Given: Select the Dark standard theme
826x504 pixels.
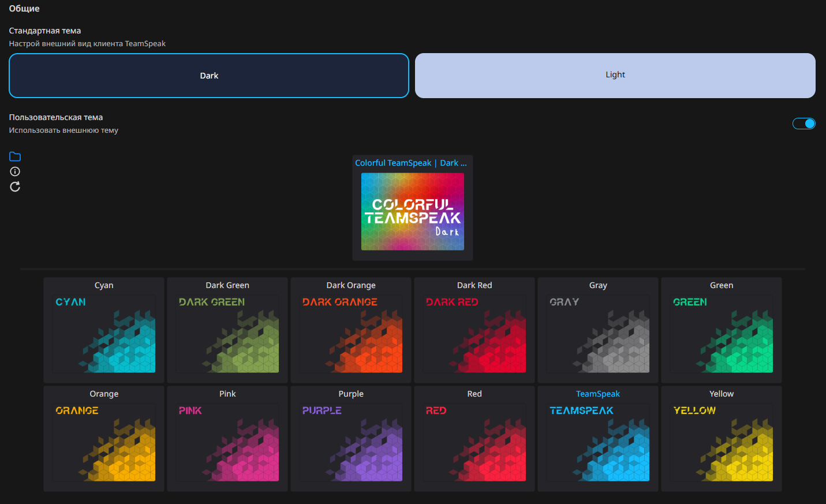Looking at the screenshot, I should tap(209, 76).
